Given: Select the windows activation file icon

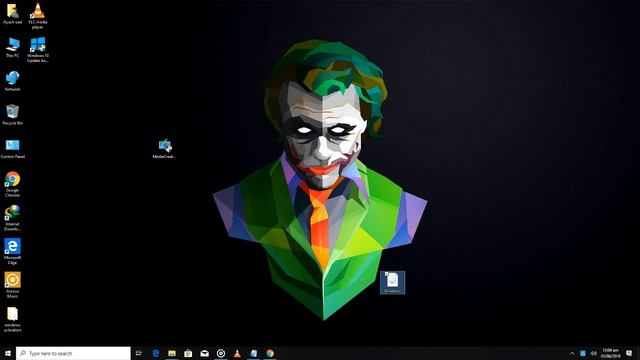Looking at the screenshot, I should point(12,320).
